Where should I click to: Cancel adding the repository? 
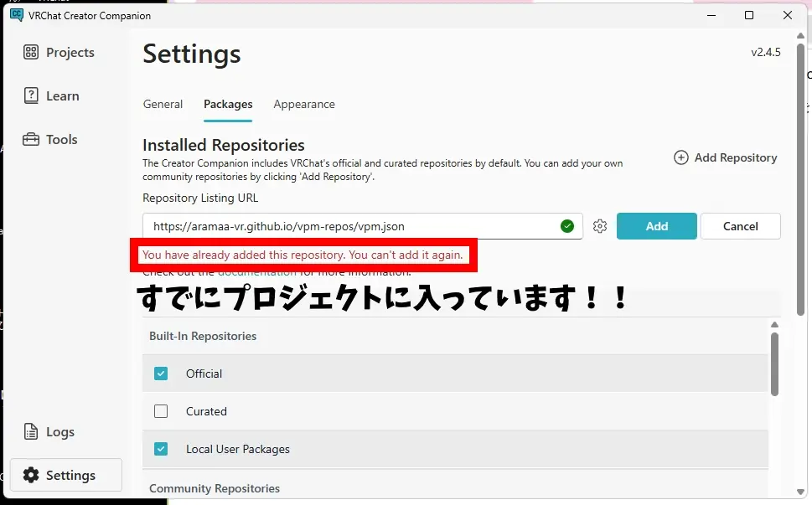(740, 226)
